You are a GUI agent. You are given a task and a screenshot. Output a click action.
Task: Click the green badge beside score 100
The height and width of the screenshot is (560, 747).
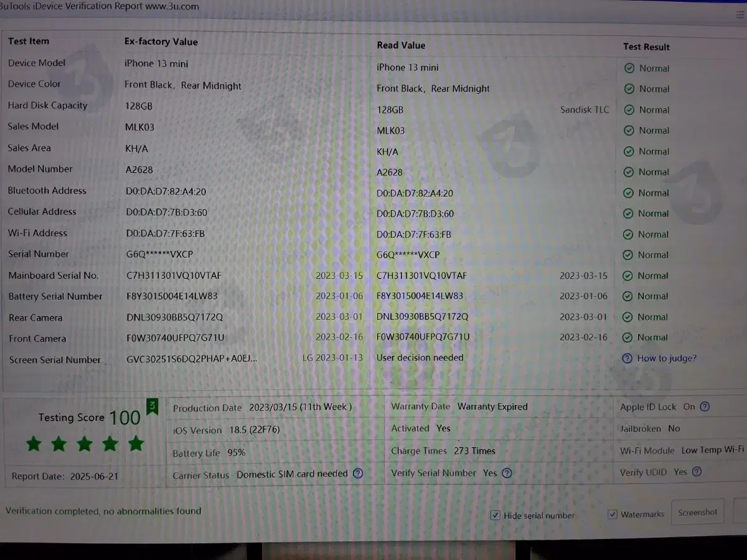(152, 407)
